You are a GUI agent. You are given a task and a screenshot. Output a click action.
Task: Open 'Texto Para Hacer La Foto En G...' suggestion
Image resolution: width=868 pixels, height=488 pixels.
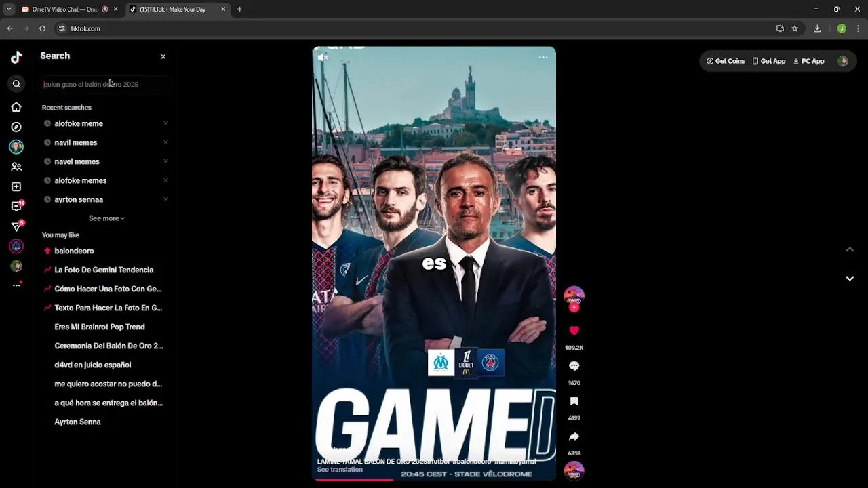point(108,308)
